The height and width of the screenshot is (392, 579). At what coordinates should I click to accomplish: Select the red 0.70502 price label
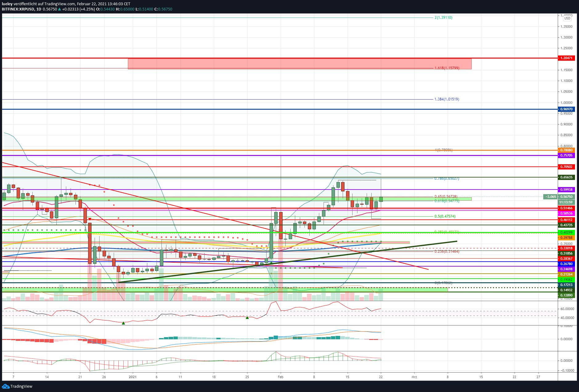(566, 167)
